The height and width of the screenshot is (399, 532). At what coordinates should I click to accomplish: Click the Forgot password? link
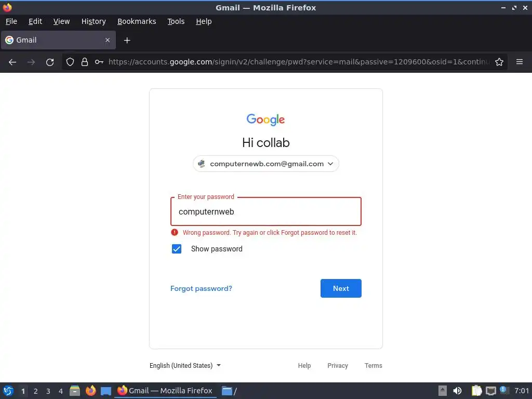[201, 288]
